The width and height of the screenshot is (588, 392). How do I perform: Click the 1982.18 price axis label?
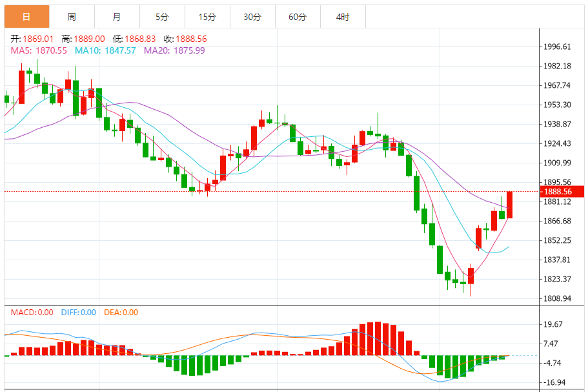(557, 66)
